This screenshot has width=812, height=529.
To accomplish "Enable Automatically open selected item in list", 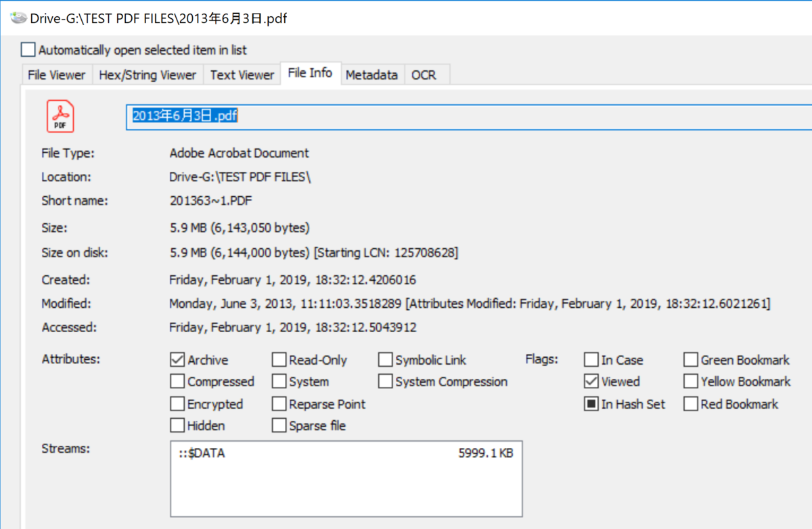I will 28,49.
